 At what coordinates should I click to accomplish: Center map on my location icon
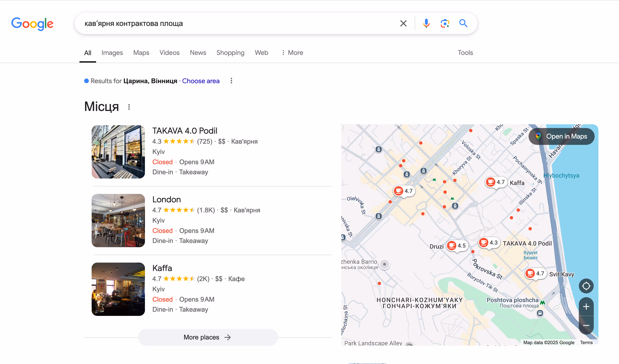(586, 286)
